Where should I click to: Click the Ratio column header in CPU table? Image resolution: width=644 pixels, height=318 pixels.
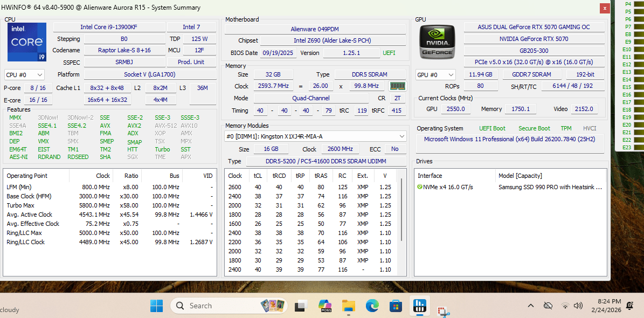pyautogui.click(x=127, y=175)
